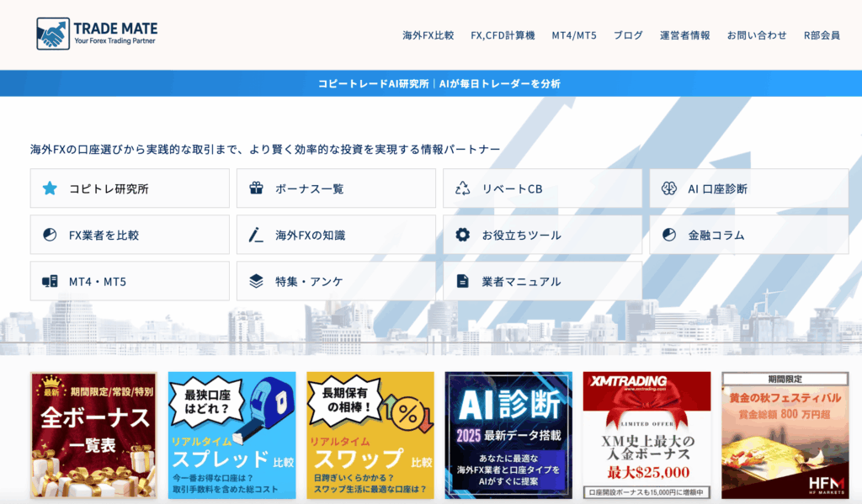Image resolution: width=862 pixels, height=504 pixels.
Task: Click the devices icon beside MT4・MT5
Action: [x=50, y=281]
